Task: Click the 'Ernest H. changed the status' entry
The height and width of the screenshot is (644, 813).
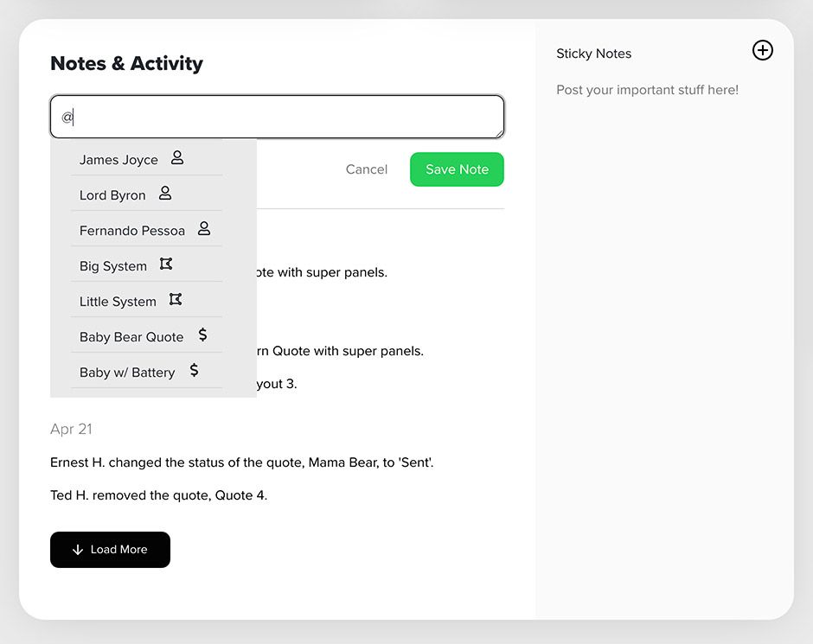Action: [241, 462]
